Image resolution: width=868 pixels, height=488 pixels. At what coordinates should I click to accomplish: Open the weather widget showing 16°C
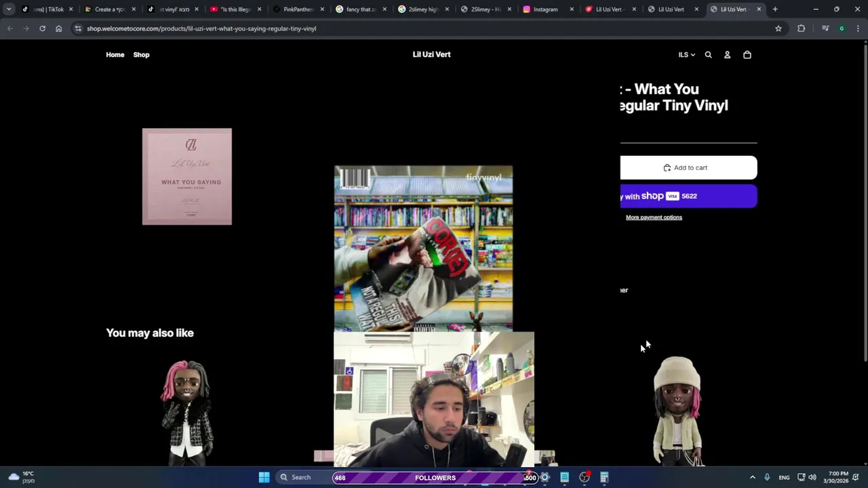20,477
